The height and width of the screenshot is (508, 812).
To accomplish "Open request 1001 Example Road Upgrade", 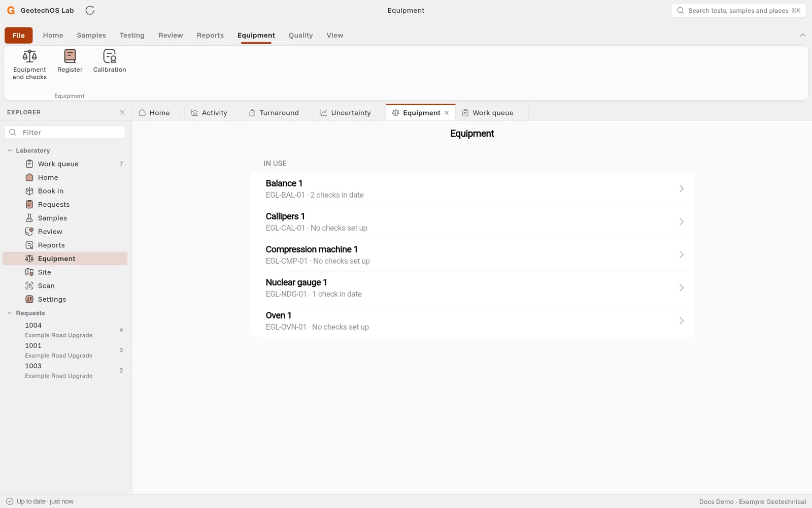I will pos(65,350).
